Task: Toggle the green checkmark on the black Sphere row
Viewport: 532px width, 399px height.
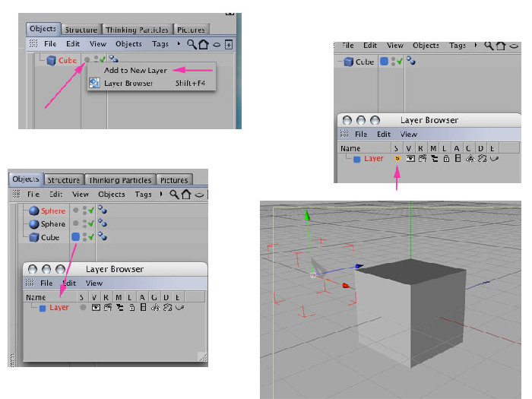Action: click(91, 223)
